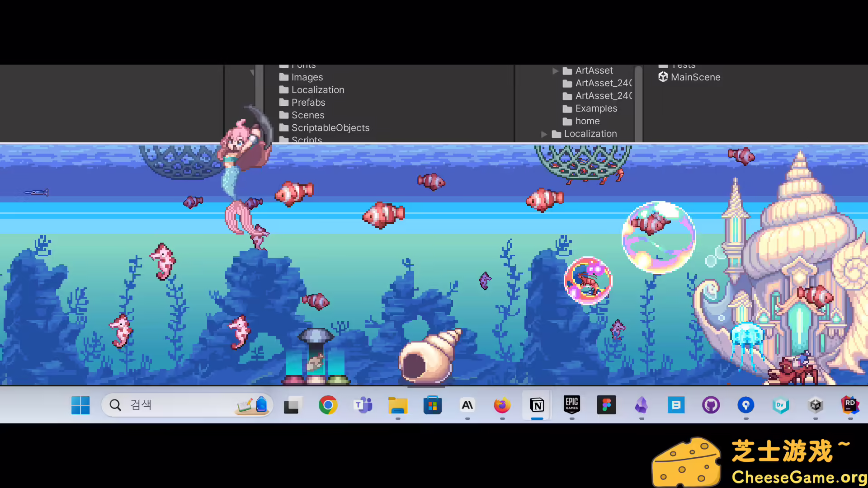Expand the Localization folder in the right tree

544,134
